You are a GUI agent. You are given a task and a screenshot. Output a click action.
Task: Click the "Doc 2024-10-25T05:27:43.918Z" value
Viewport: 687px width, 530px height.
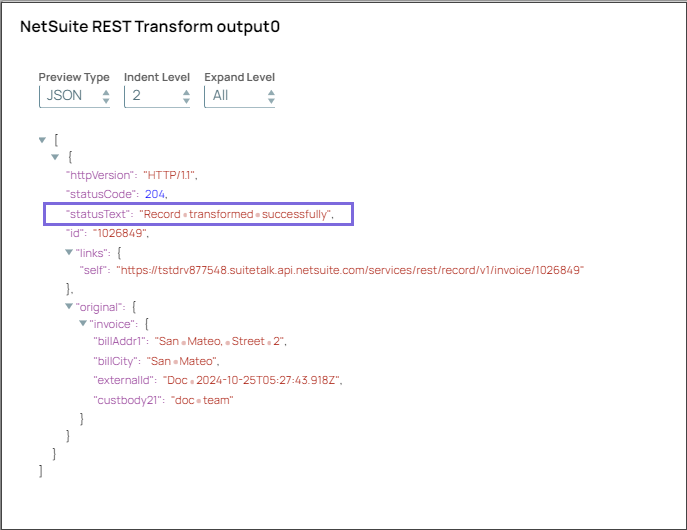pos(251,380)
